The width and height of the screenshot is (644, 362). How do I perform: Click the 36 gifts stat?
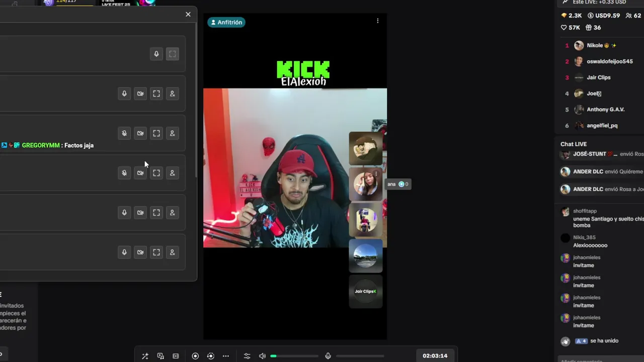click(593, 28)
